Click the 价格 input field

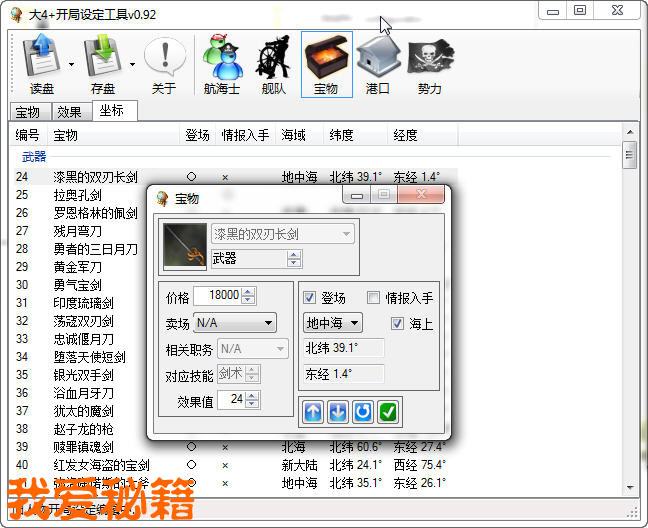point(217,296)
